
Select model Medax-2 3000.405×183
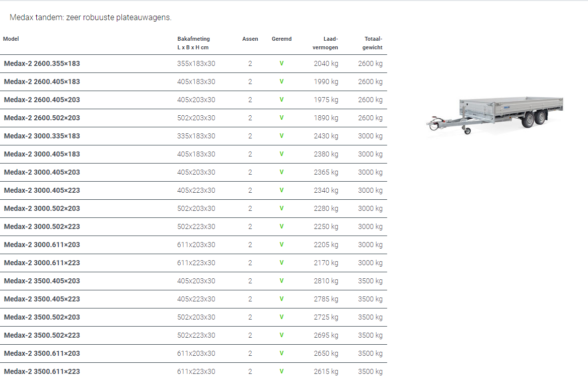[42, 154]
